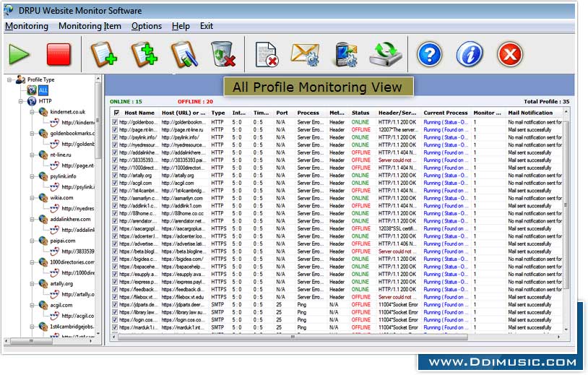The image size is (588, 375).
Task: Collapse the Profile Type tree root
Action: [x=9, y=79]
